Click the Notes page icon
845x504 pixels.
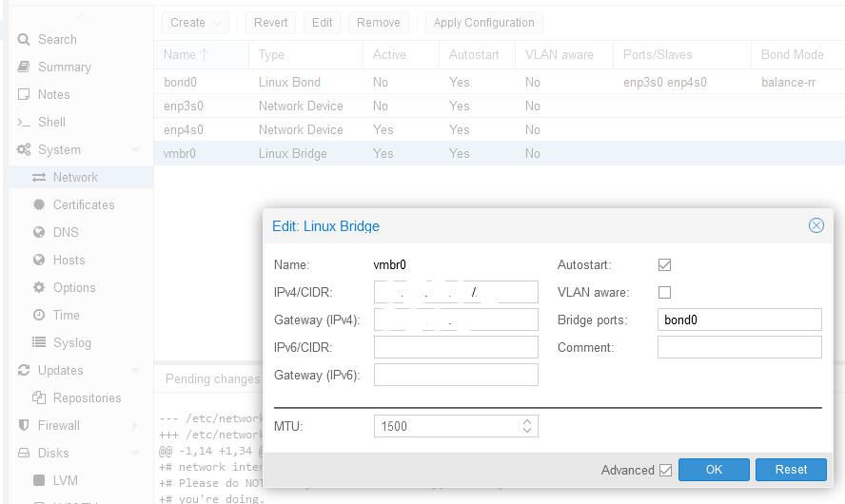pos(24,94)
